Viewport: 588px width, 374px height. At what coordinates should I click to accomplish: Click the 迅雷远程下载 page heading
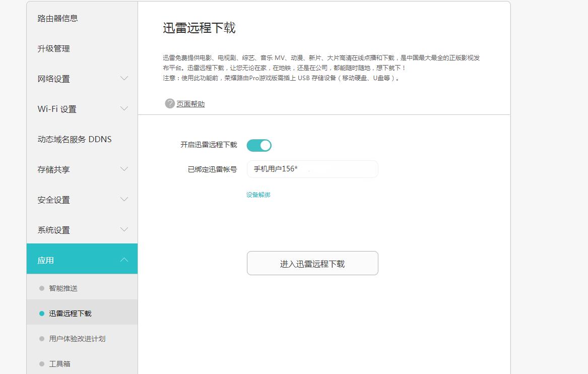coord(199,28)
